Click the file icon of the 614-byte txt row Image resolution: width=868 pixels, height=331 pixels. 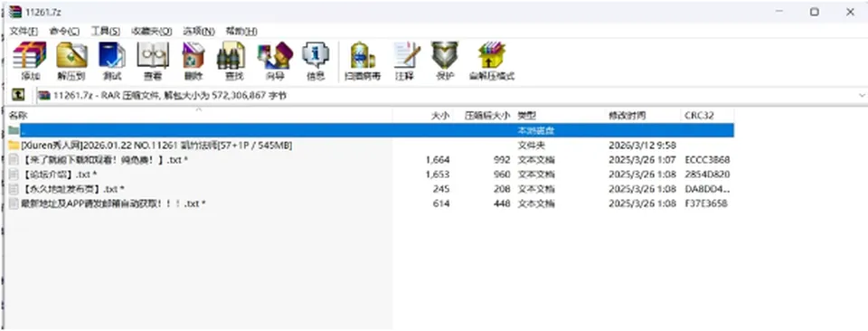[14, 203]
